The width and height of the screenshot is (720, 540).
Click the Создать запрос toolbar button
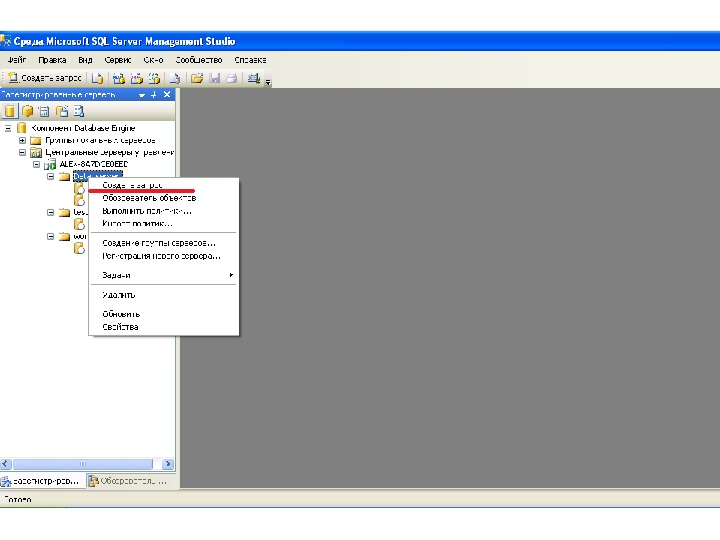click(x=45, y=78)
